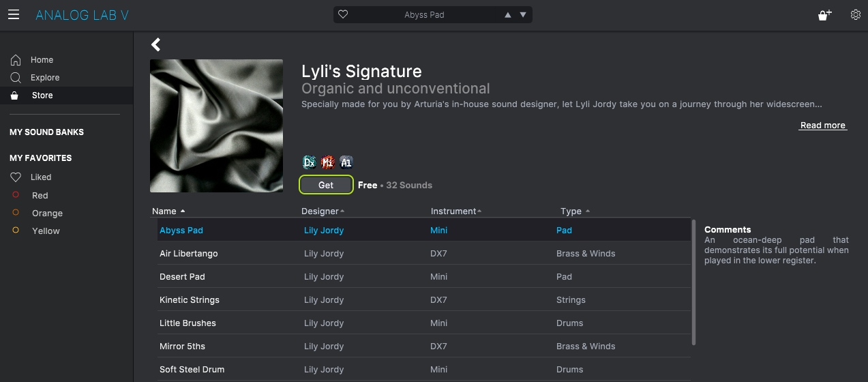This screenshot has width=868, height=382.
Task: Go to previous preset with up arrow
Action: pyautogui.click(x=507, y=15)
